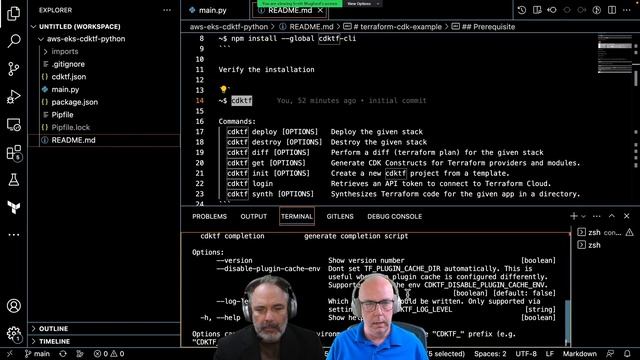640x360 pixels.
Task: Switch to the PROBLEMS panel tab
Action: click(209, 216)
